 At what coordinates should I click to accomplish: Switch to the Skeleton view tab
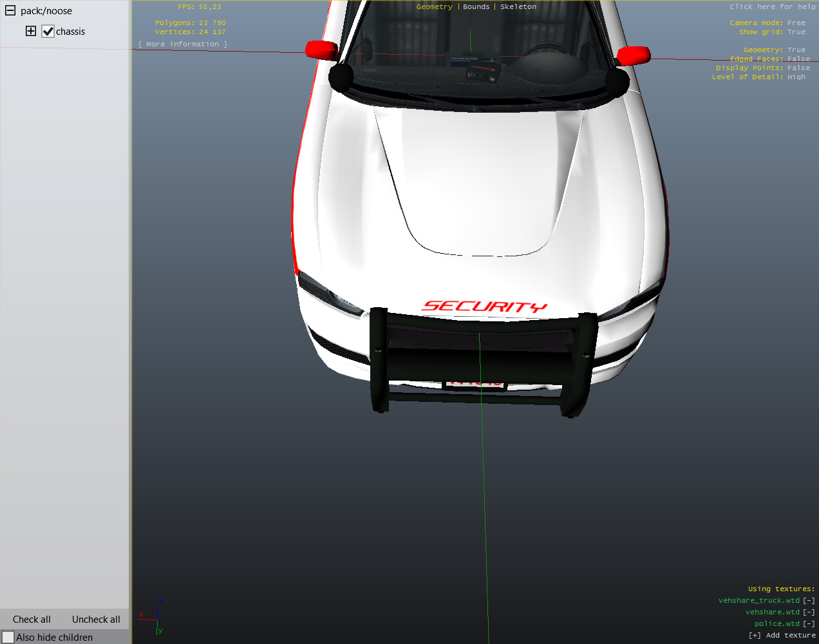[x=518, y=6]
